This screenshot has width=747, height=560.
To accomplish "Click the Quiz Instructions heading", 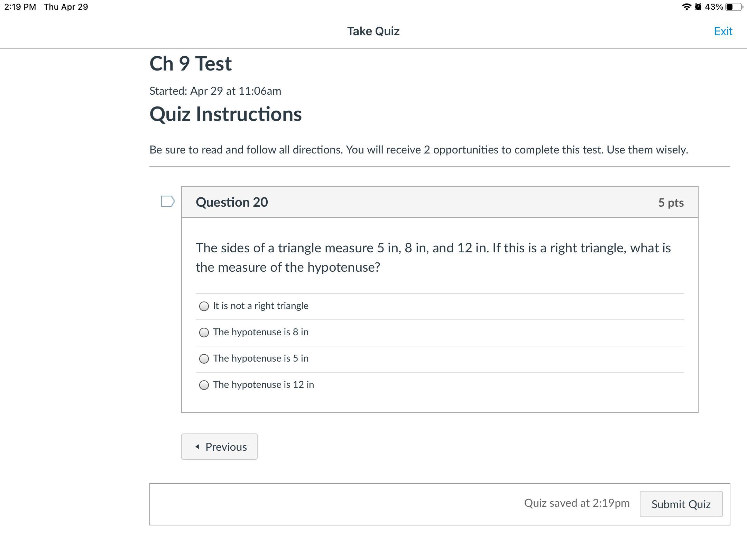I will point(225,114).
